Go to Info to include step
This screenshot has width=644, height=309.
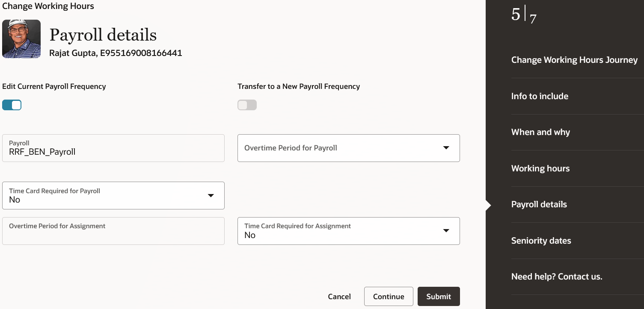click(540, 96)
